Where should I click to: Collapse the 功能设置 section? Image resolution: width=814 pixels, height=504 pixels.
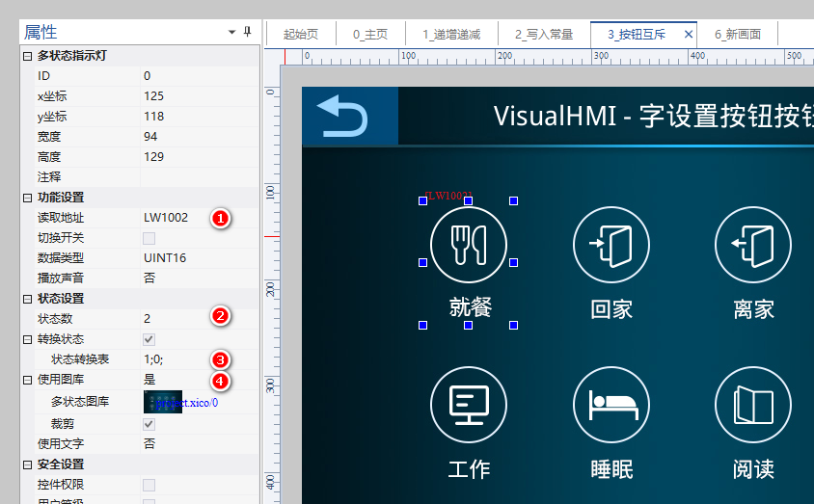click(28, 198)
